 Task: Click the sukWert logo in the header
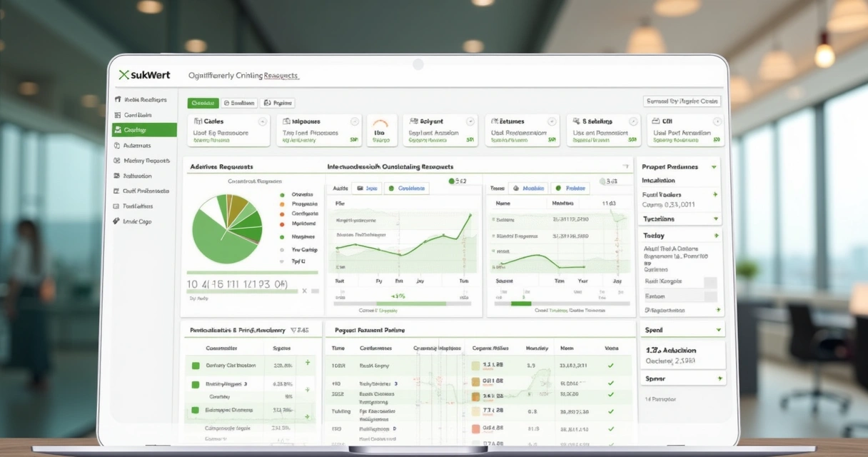click(x=145, y=75)
